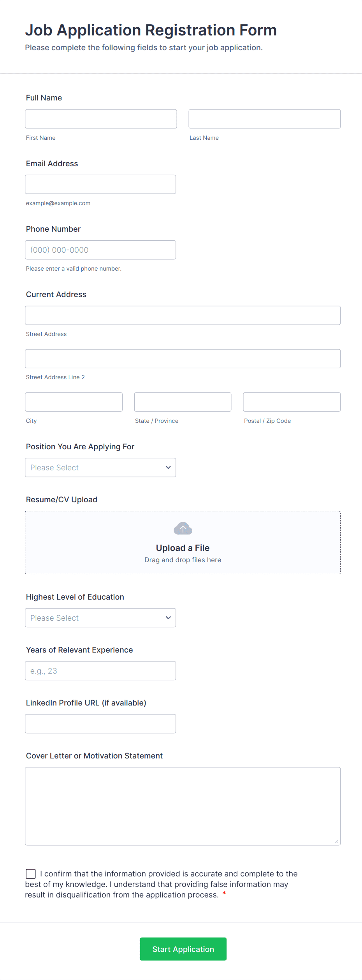Click the Drag and drop files here text
This screenshot has width=362, height=980.
click(x=183, y=560)
